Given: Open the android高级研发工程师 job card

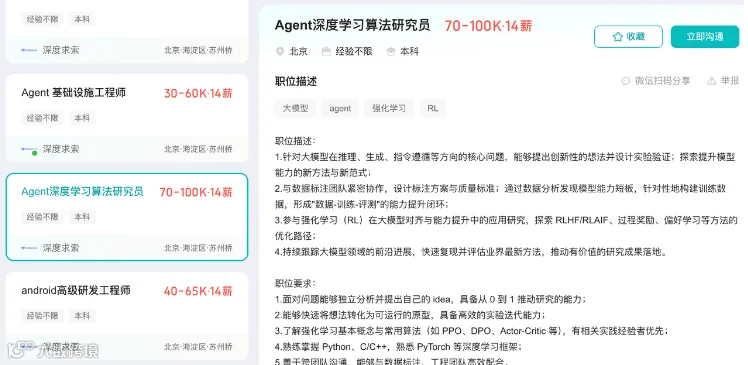Looking at the screenshot, I should click(127, 316).
